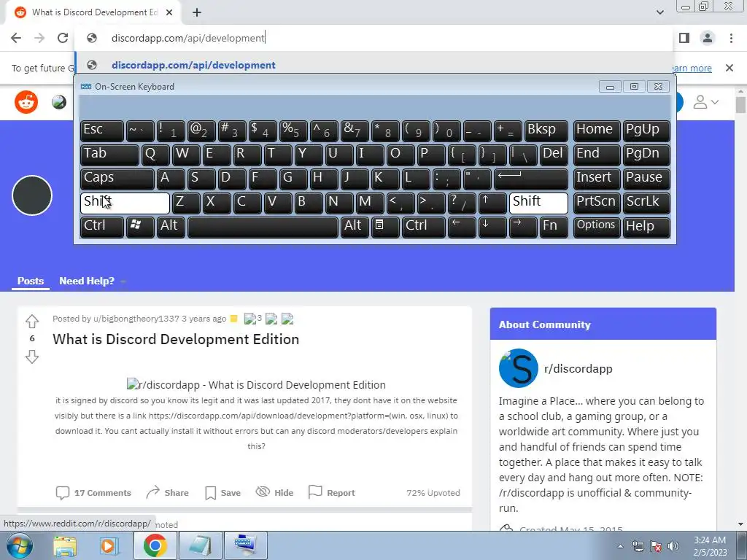This screenshot has height=560, width=747.
Task: Toggle the ScrLk key on On-Screen Keyboard
Action: click(x=646, y=203)
